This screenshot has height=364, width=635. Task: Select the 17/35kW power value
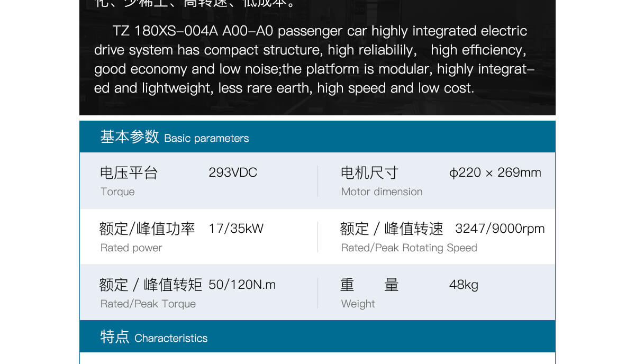point(236,229)
